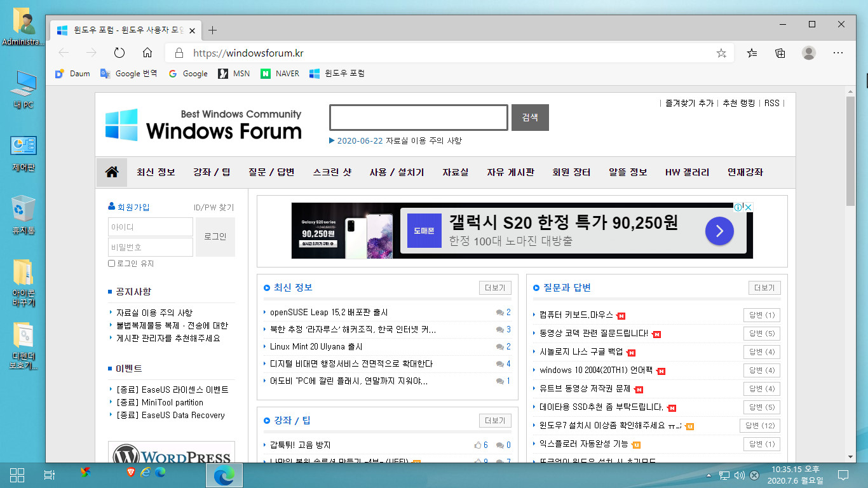Screen dimensions: 868x488
Task: Show hidden tray icons arrow
Action: [x=709, y=475]
